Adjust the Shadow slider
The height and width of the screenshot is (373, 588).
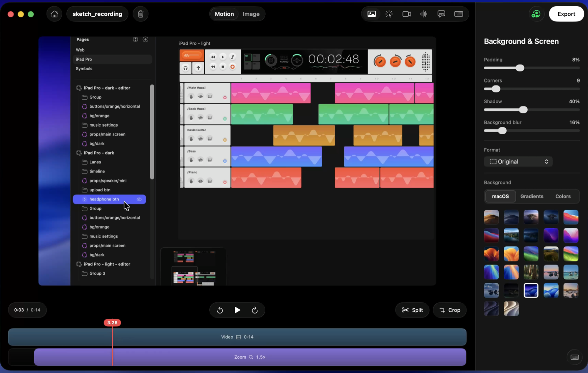(523, 110)
